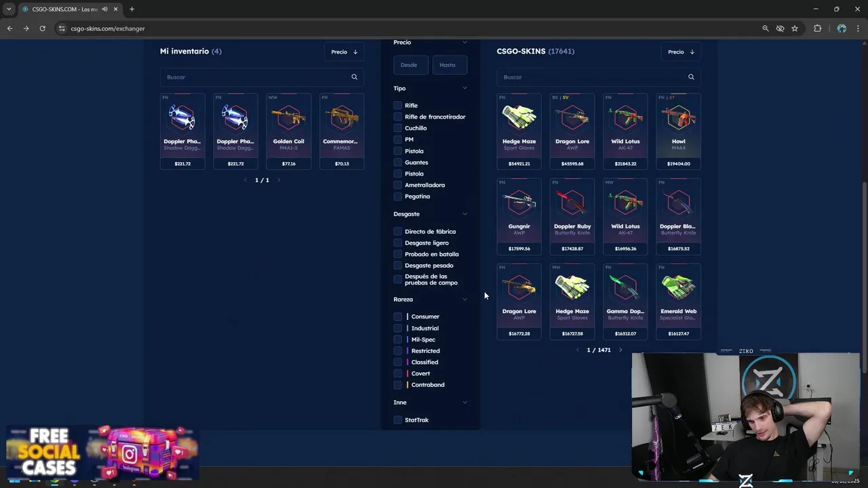
Task: Check the Pegatina type filter
Action: click(x=398, y=196)
